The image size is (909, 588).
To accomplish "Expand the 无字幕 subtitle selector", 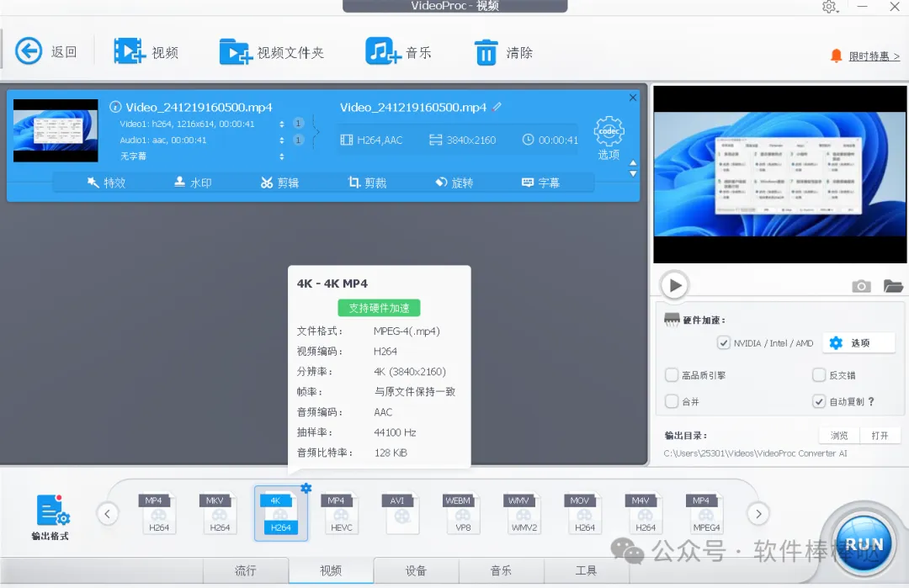I will 282,156.
